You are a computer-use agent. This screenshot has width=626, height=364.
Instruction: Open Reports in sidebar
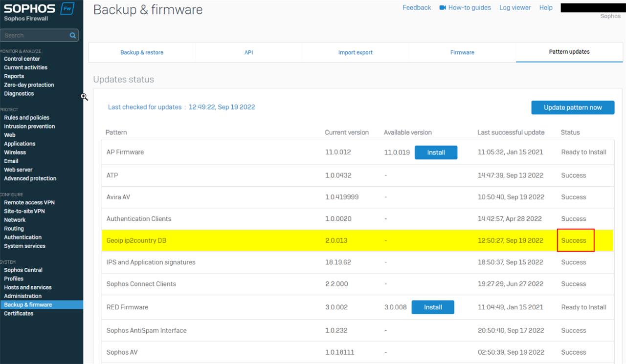point(14,76)
